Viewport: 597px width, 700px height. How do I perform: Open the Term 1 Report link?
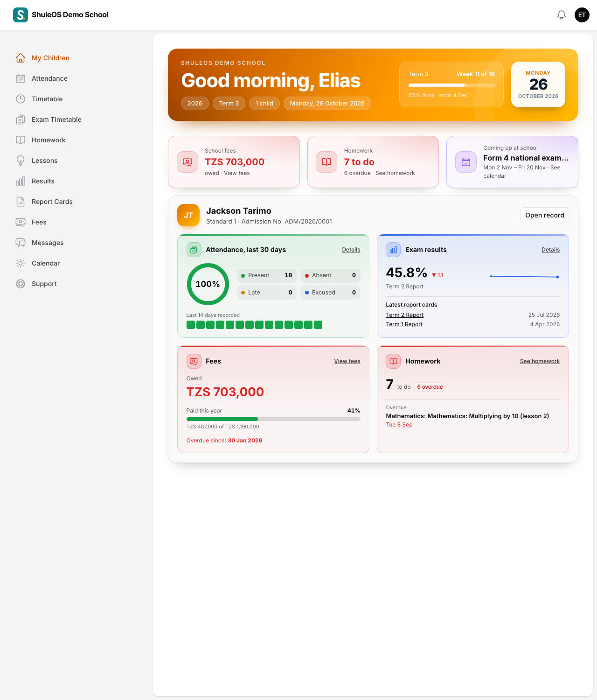[x=404, y=324]
